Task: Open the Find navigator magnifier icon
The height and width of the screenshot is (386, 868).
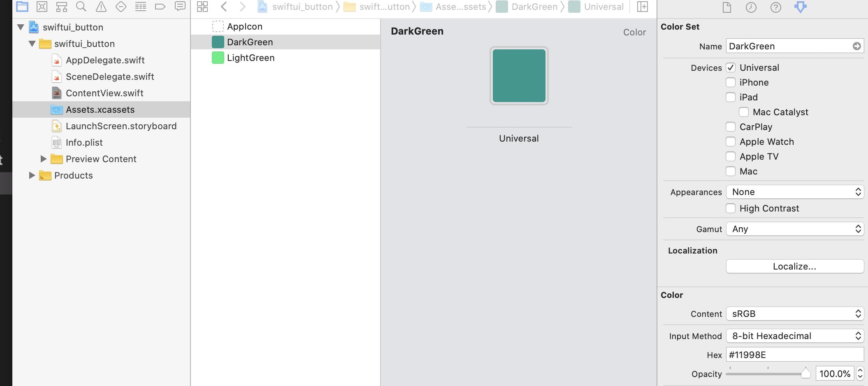Action: [81, 7]
